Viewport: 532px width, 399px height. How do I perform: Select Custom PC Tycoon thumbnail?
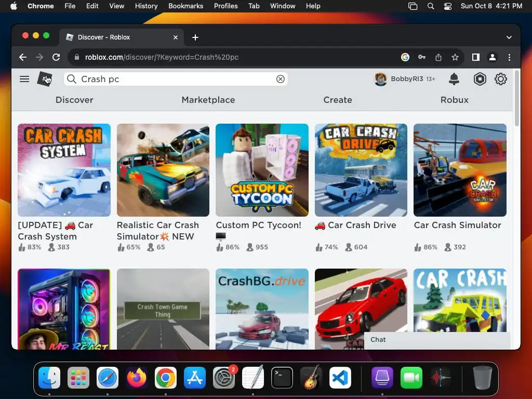[x=262, y=170]
